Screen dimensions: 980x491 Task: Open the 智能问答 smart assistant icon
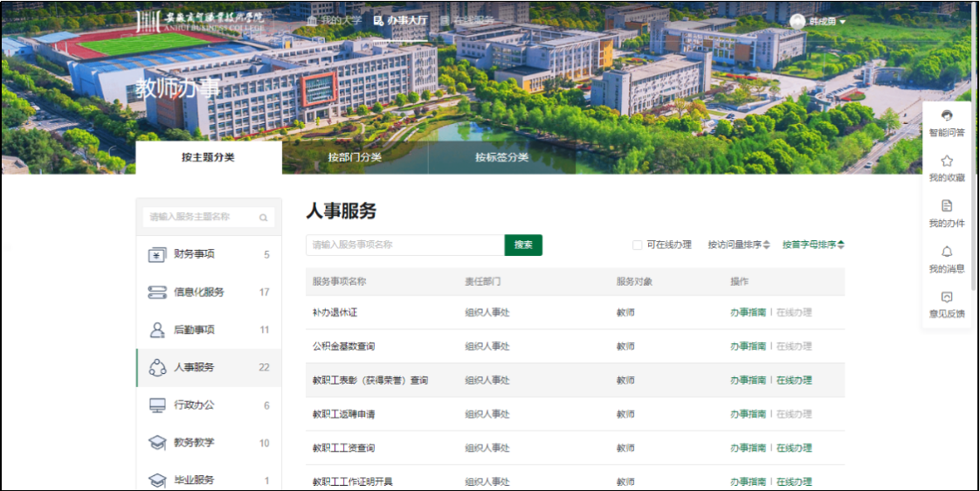pos(947,115)
